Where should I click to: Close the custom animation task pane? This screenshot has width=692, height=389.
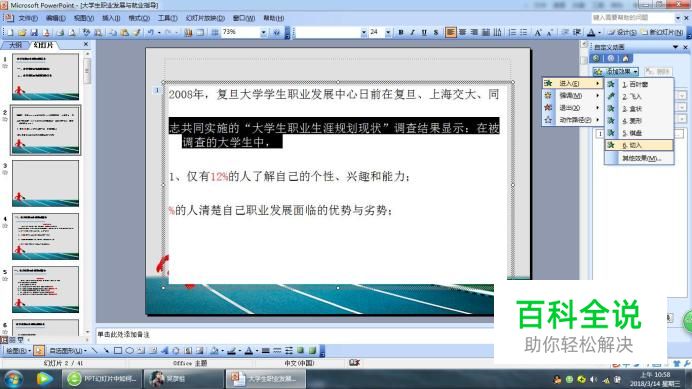(x=685, y=47)
